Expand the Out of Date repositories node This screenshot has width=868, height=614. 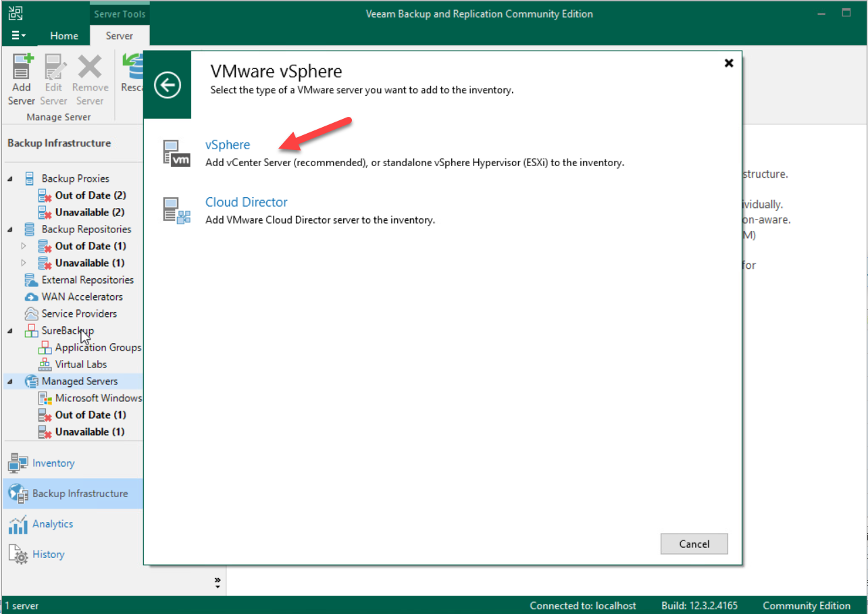point(23,246)
